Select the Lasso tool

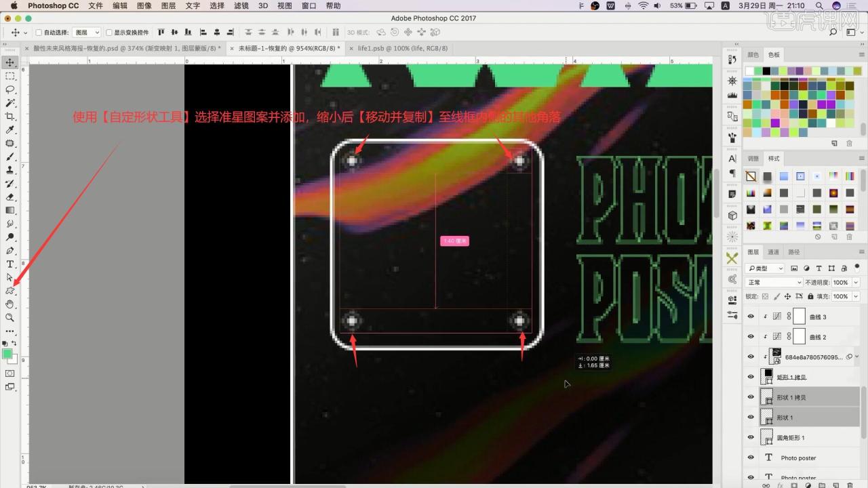click(10, 89)
